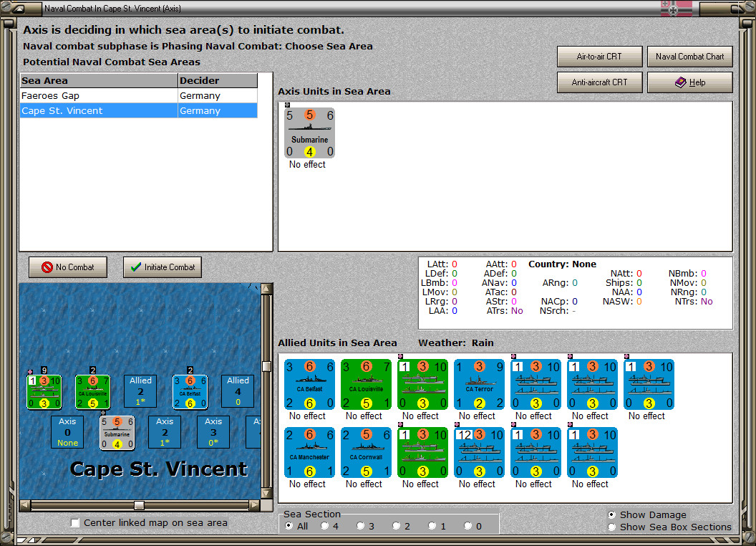756x546 pixels.
Task: Select the CA Terror unit counter
Action: point(479,384)
